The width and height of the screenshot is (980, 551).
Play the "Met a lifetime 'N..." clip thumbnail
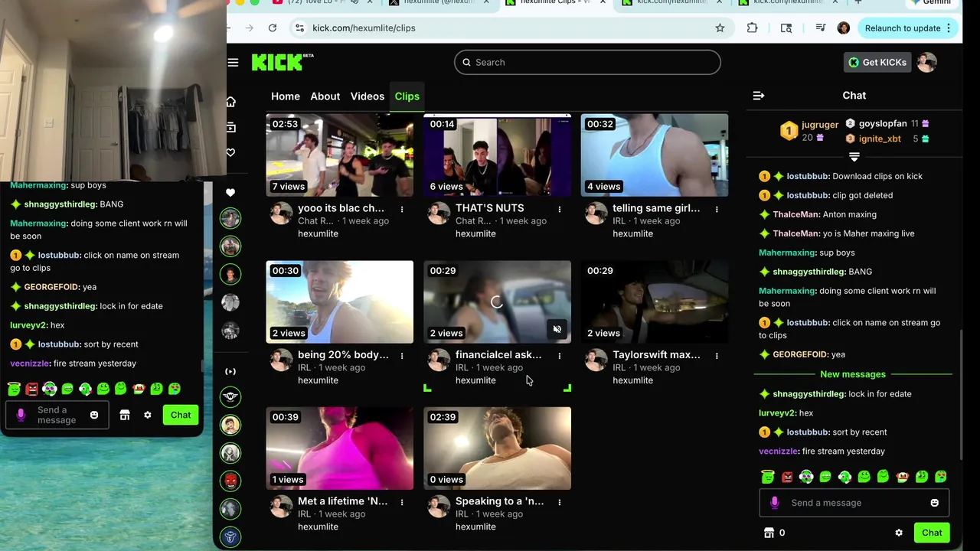point(340,448)
